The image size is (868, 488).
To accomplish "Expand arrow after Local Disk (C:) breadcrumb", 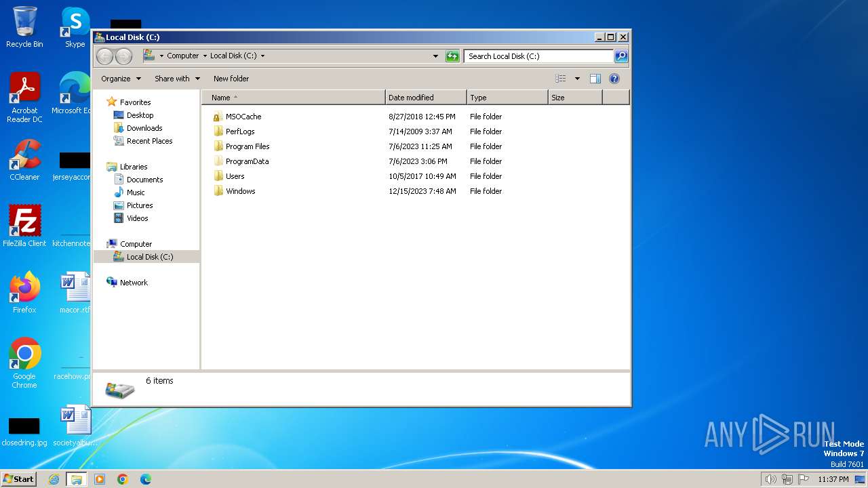I will point(262,56).
